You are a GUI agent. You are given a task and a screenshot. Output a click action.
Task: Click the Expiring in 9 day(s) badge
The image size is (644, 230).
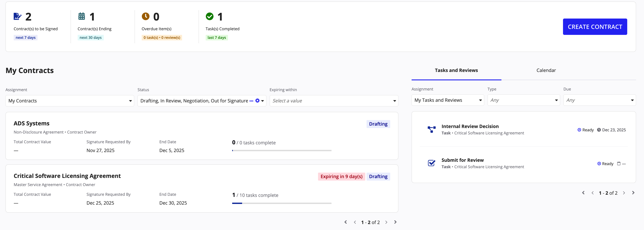341,177
